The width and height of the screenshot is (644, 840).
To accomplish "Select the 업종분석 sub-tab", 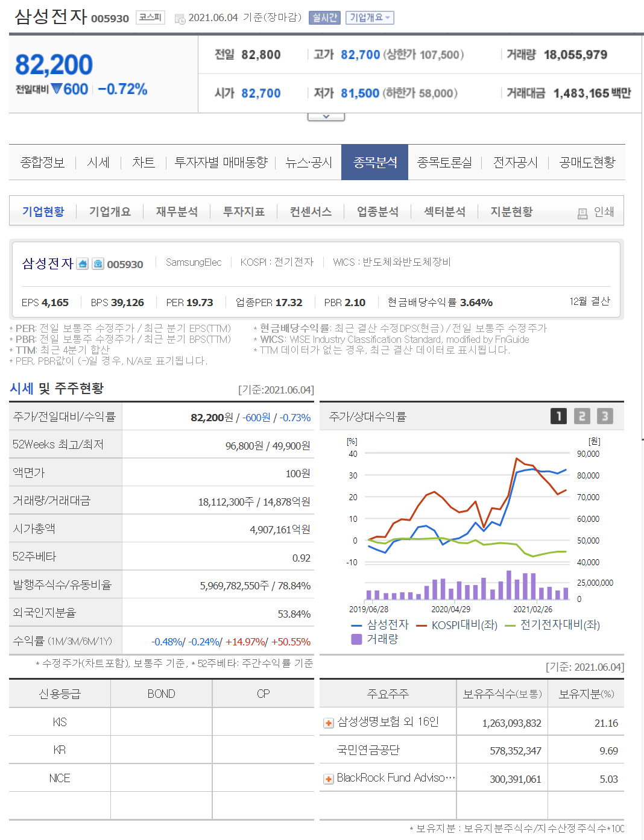I will (377, 212).
